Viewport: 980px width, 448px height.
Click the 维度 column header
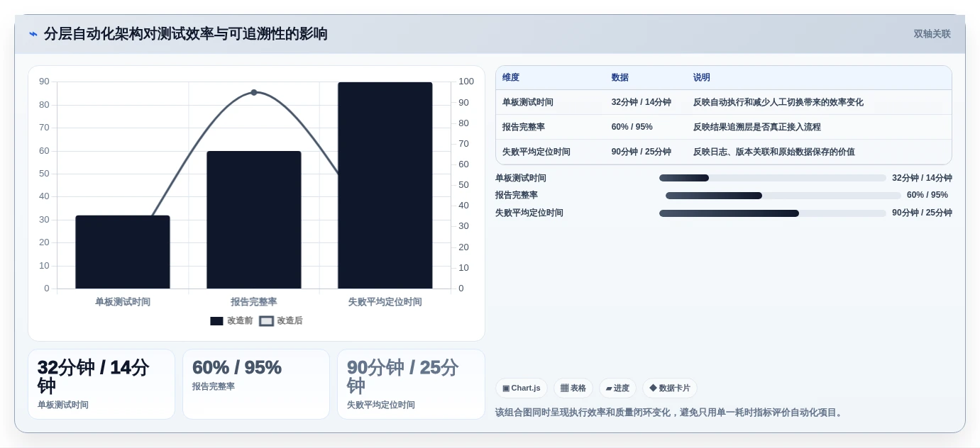click(x=511, y=78)
